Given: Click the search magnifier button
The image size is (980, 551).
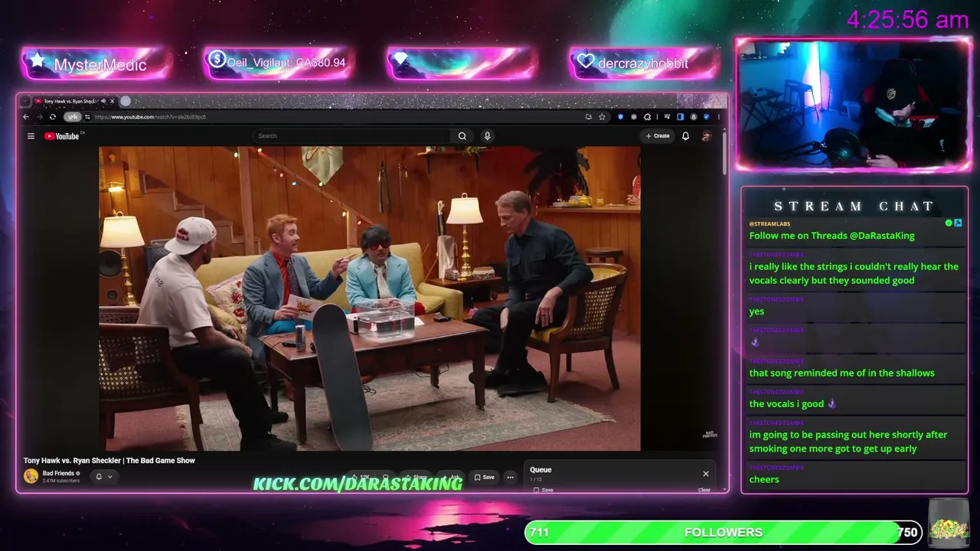Looking at the screenshot, I should point(462,136).
